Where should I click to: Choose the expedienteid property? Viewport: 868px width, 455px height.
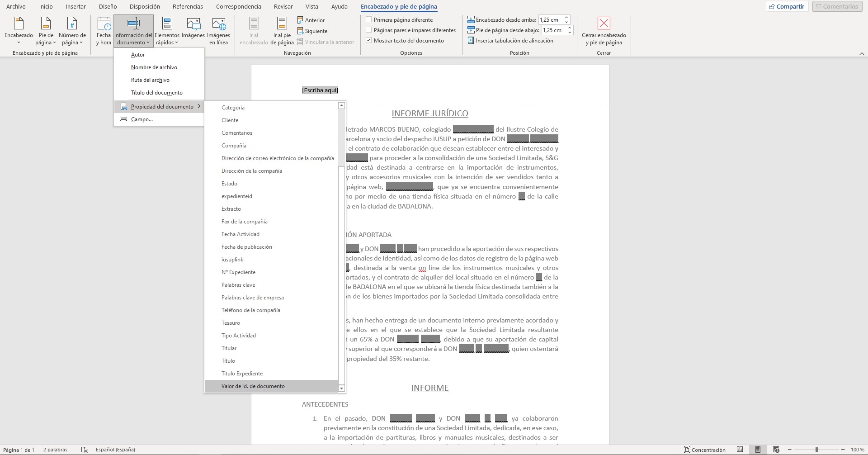click(x=271, y=196)
